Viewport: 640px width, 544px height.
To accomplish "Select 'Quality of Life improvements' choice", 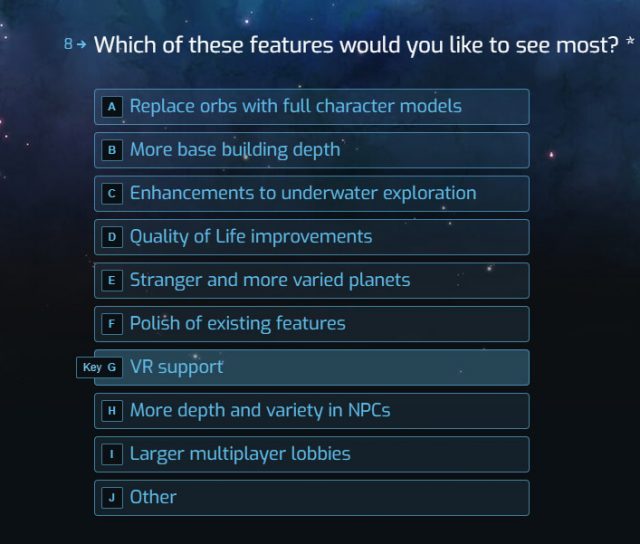I will click(312, 237).
